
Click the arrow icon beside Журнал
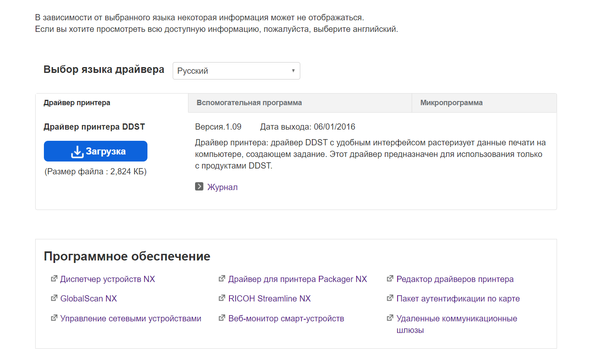(x=199, y=187)
